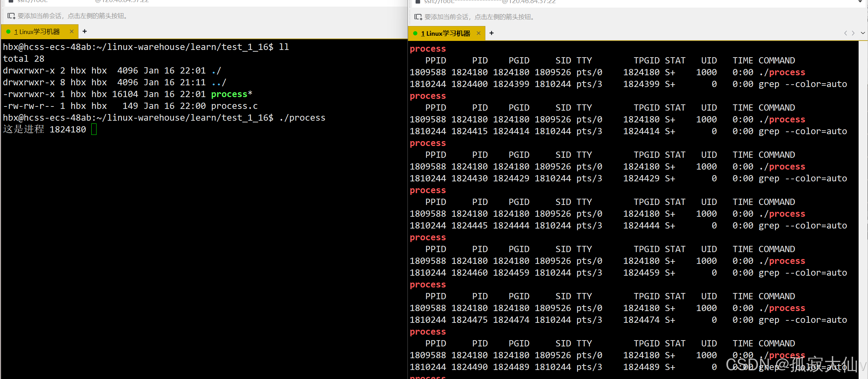Click the 要添加当前会话 hint text in right window

479,17
